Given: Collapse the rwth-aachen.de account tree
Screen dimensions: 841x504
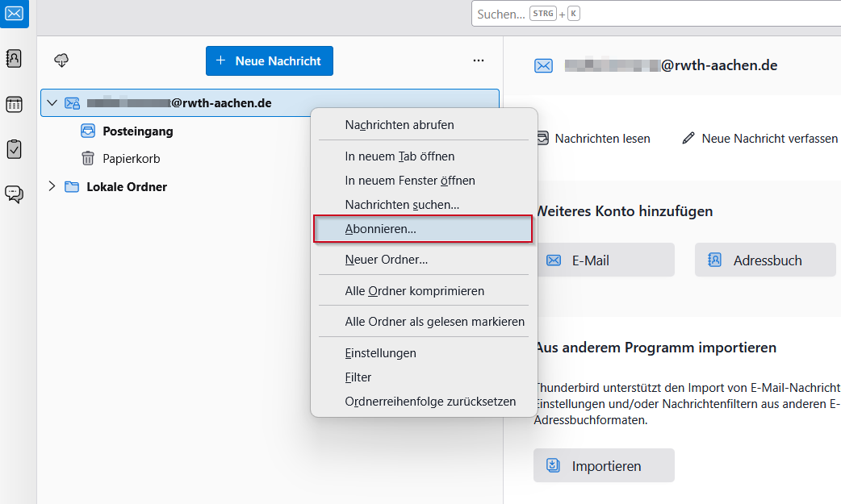Looking at the screenshot, I should 52,102.
